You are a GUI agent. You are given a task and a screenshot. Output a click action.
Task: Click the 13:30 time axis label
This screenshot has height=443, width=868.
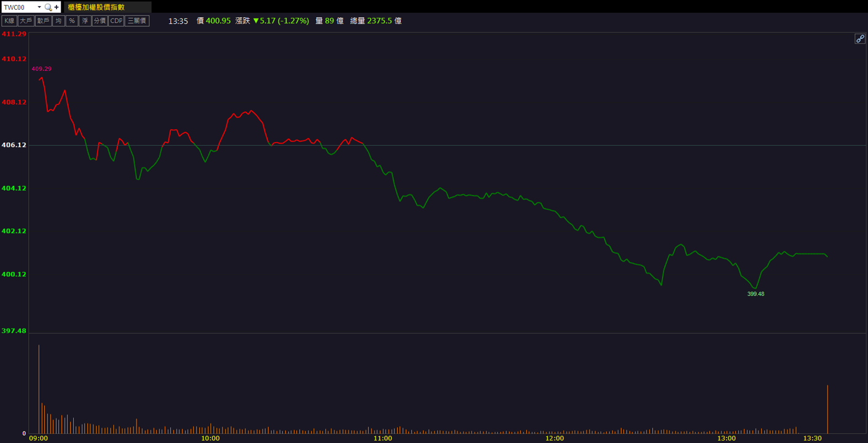click(x=813, y=438)
